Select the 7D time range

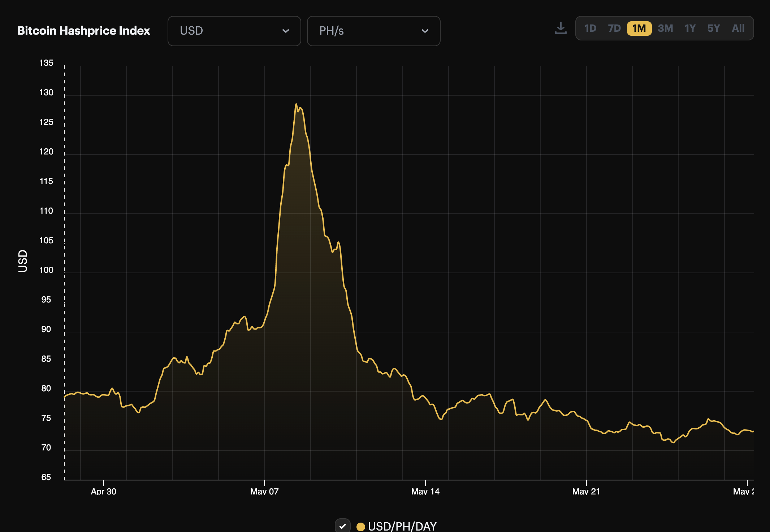tap(615, 28)
